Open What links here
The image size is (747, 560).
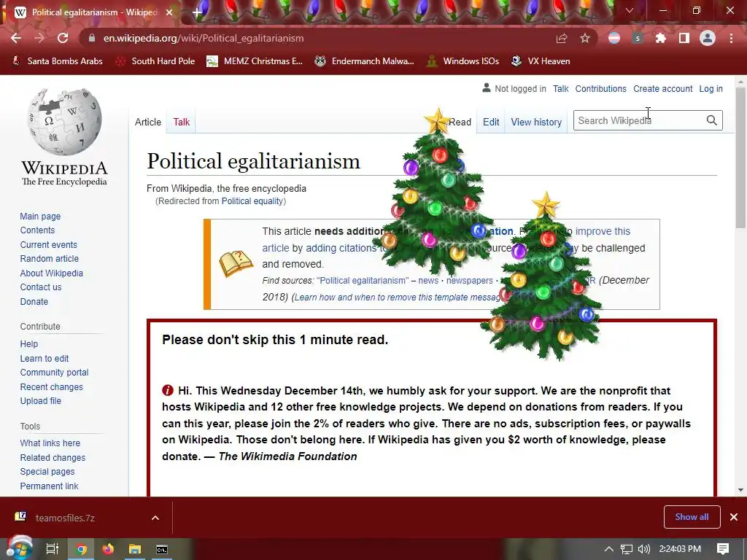[50, 443]
